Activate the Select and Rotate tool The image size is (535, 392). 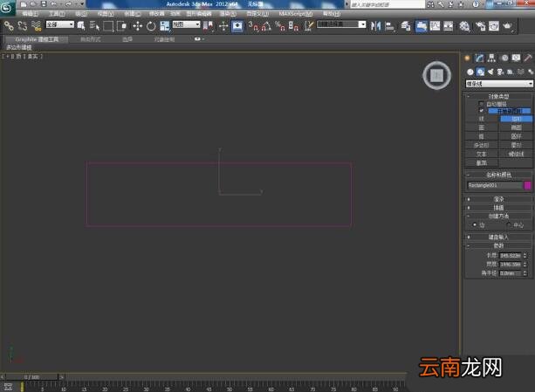click(x=151, y=26)
